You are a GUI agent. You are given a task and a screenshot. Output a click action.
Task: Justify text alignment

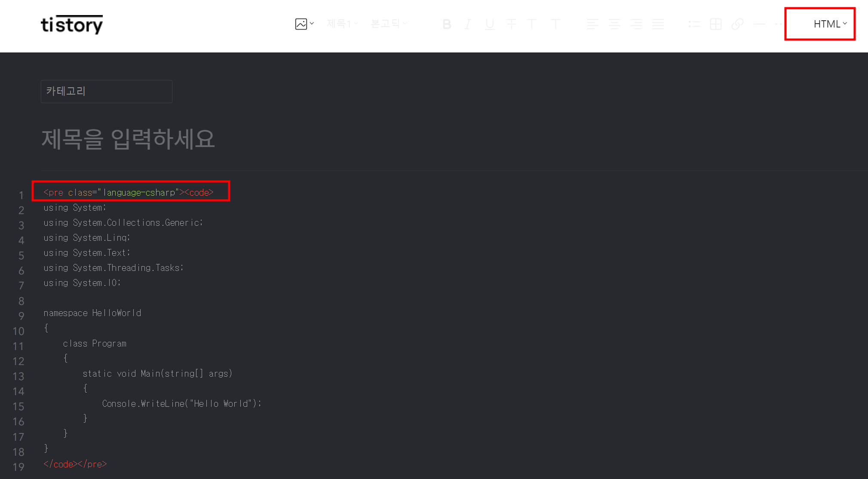(658, 24)
